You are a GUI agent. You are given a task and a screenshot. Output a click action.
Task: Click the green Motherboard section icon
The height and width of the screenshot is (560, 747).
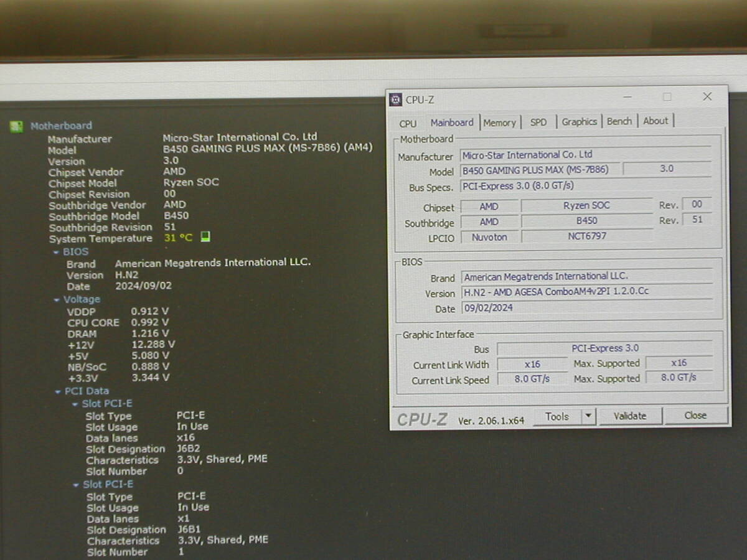pyautogui.click(x=16, y=126)
